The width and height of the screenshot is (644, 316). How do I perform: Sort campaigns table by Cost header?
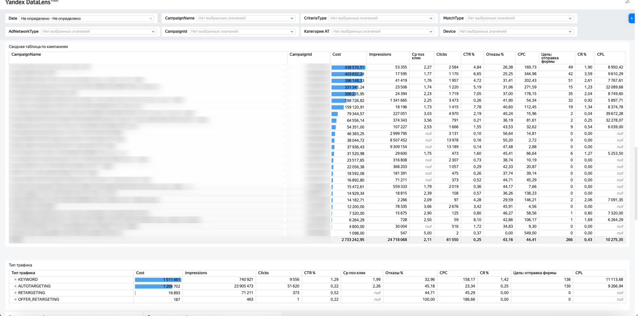click(x=337, y=55)
